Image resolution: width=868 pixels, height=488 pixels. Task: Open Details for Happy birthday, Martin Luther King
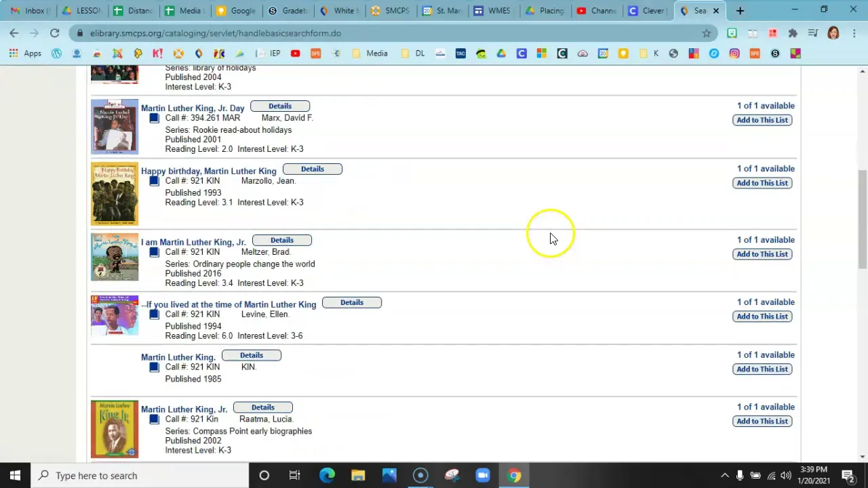click(313, 169)
